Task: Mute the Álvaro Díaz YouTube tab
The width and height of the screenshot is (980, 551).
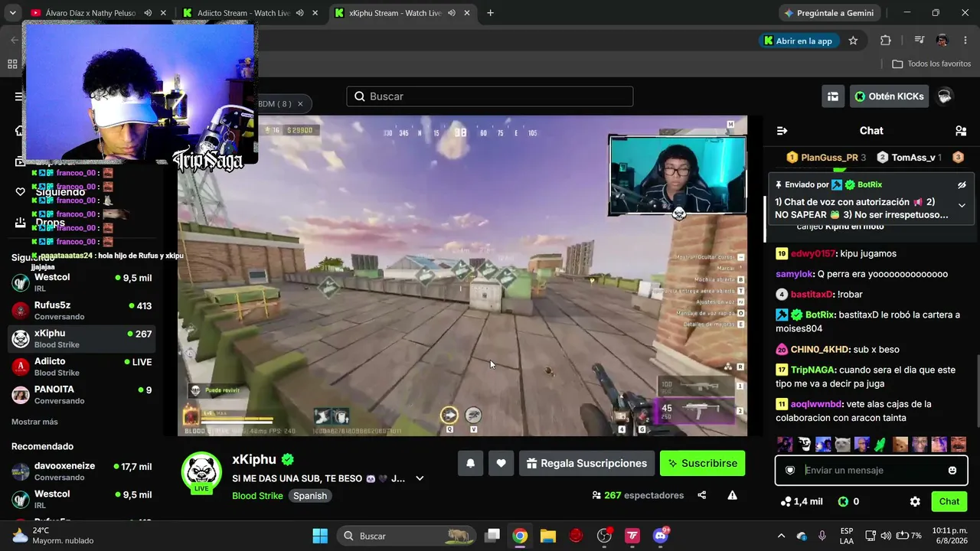Action: [148, 13]
